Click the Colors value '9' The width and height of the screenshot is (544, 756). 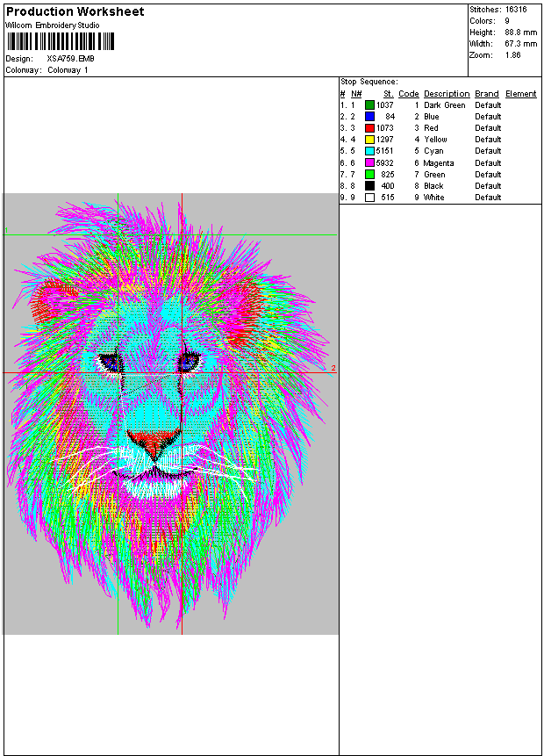pyautogui.click(x=507, y=21)
